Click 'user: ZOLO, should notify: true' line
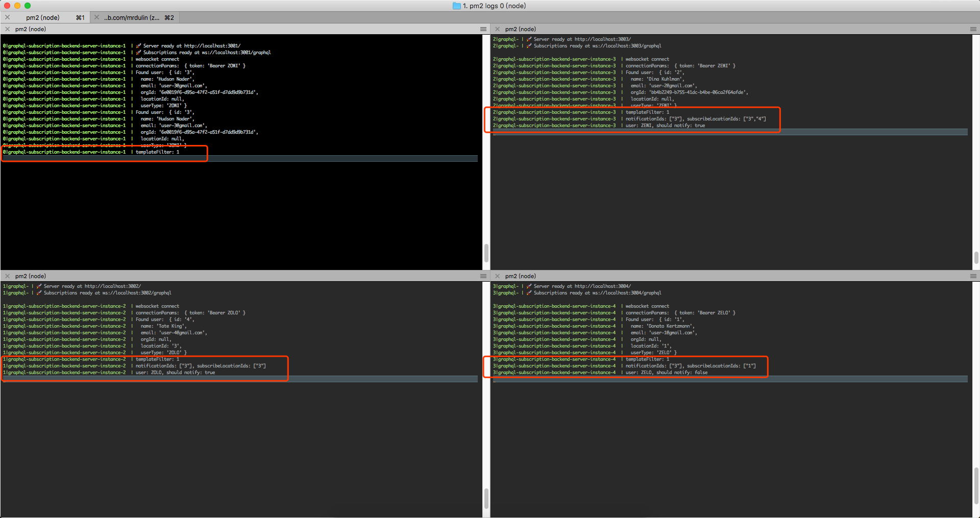This screenshot has width=980, height=518. click(175, 373)
